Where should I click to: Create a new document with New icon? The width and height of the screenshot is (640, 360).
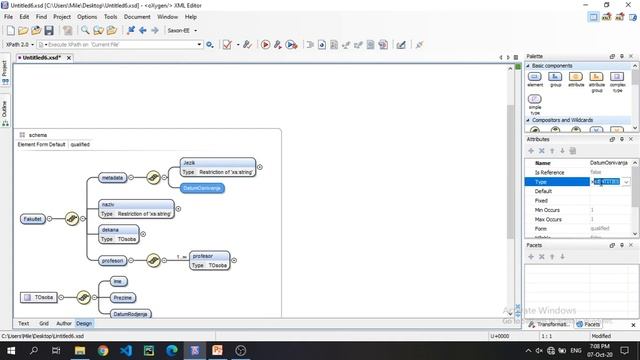[x=11, y=30]
